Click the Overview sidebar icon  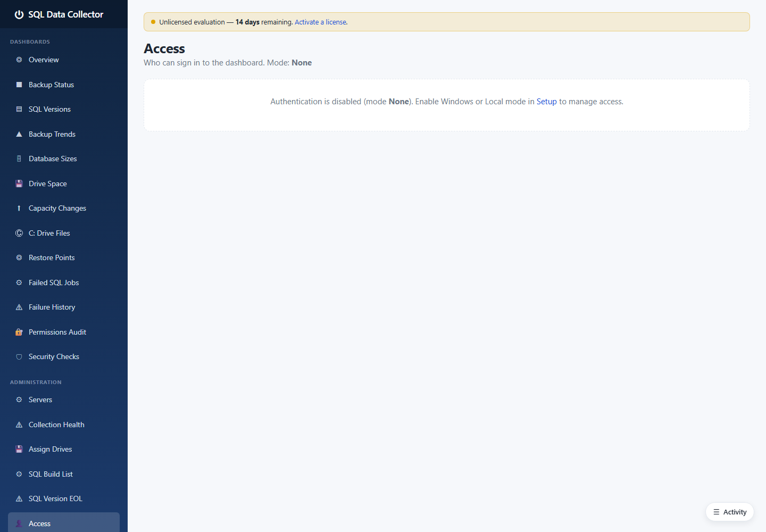coord(19,60)
